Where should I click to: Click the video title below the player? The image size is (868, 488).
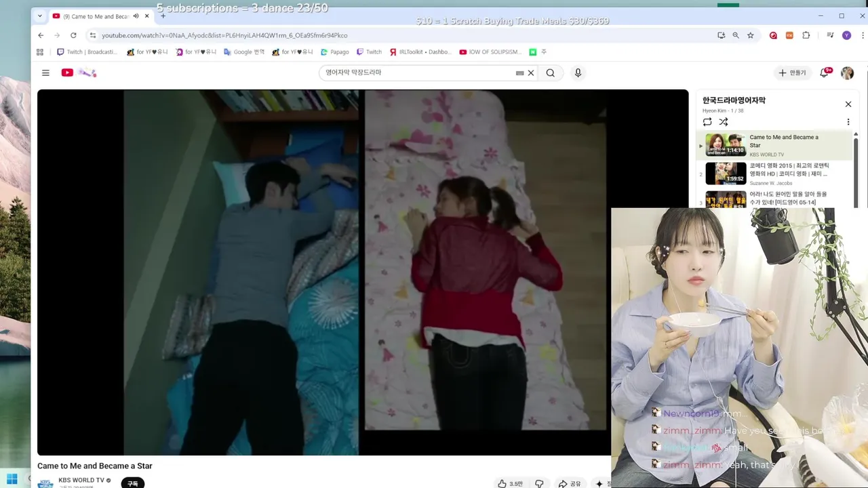pos(95,466)
